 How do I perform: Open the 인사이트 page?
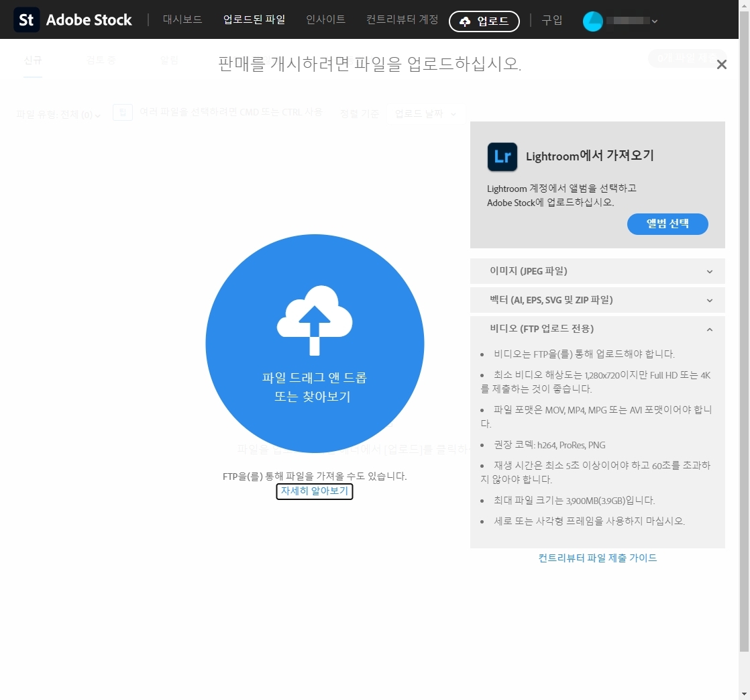coord(325,19)
